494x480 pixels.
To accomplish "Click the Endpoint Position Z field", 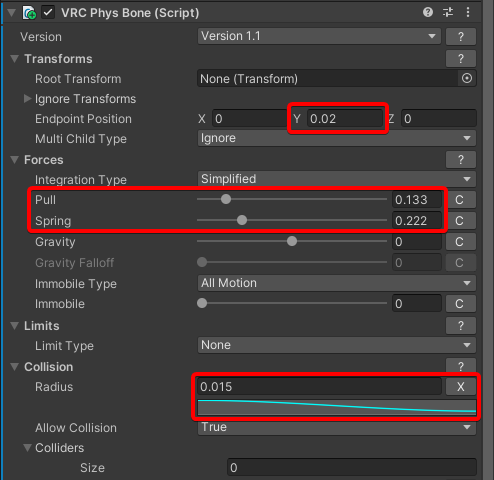I will pyautogui.click(x=439, y=119).
